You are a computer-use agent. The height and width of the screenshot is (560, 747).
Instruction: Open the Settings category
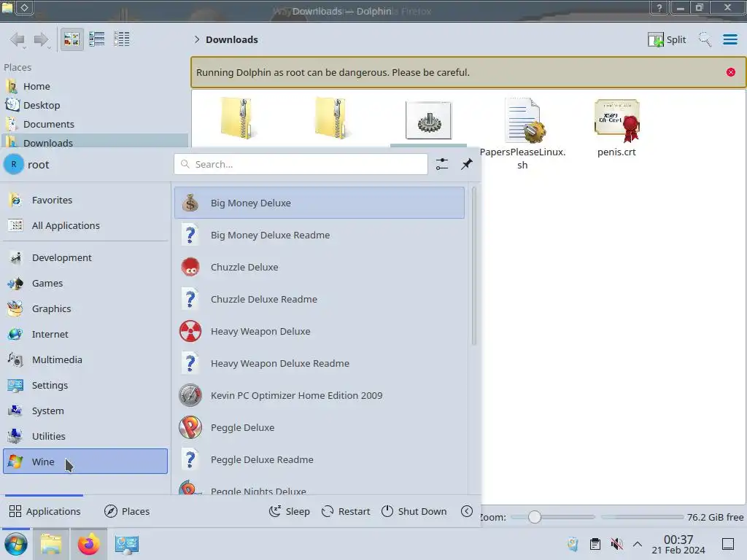coord(85,385)
